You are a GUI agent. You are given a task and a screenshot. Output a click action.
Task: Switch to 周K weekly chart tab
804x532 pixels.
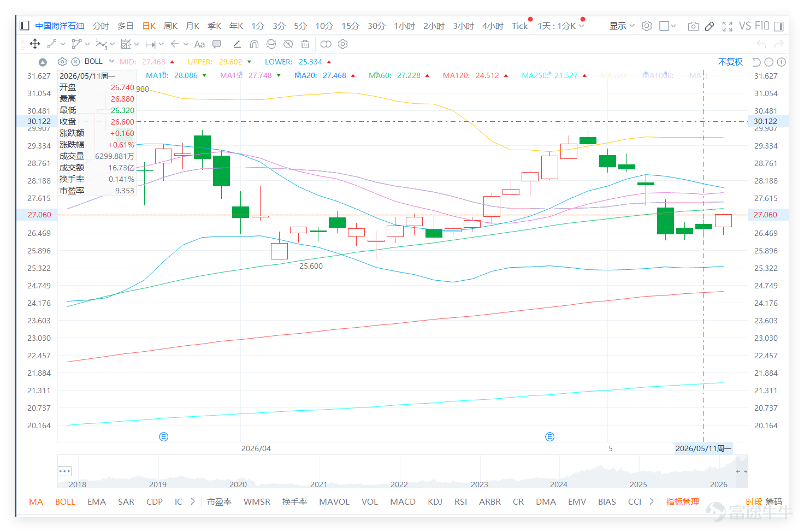point(170,26)
